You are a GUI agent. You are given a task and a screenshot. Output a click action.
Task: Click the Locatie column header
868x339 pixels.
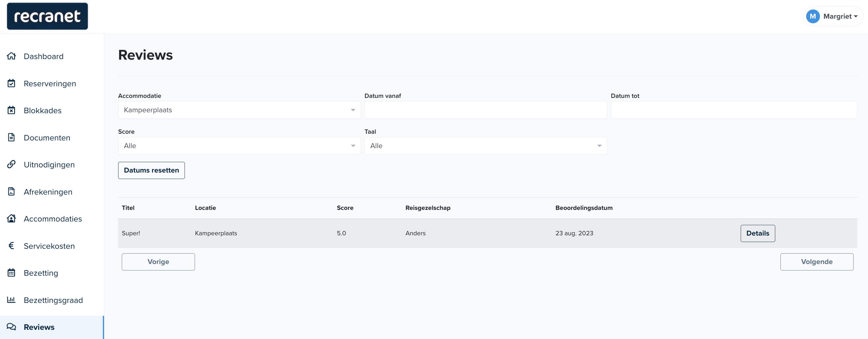tap(205, 207)
